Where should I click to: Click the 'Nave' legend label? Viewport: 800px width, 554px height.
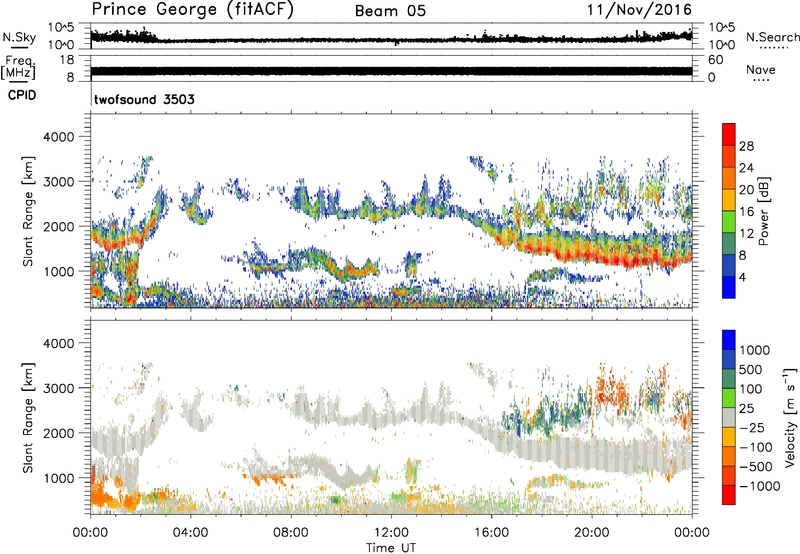(x=760, y=69)
